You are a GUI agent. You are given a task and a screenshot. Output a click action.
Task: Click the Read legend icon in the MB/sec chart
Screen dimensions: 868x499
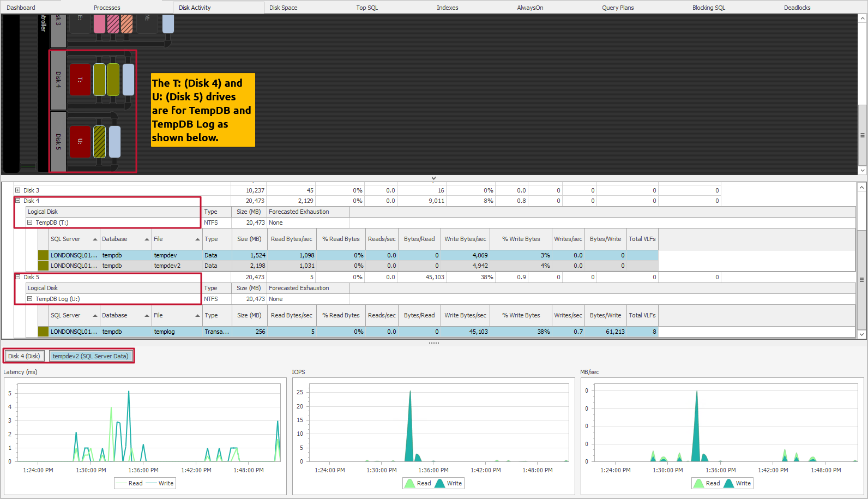point(698,483)
